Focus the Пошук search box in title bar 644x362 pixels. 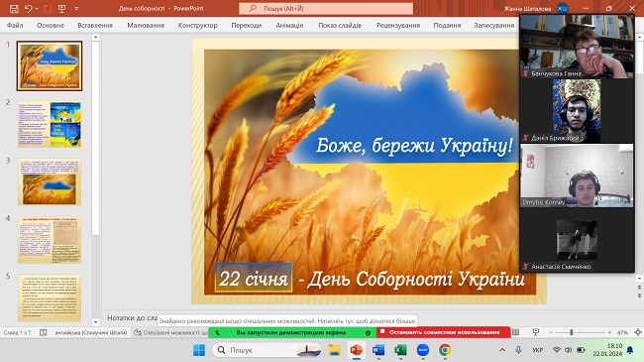tap(326, 8)
